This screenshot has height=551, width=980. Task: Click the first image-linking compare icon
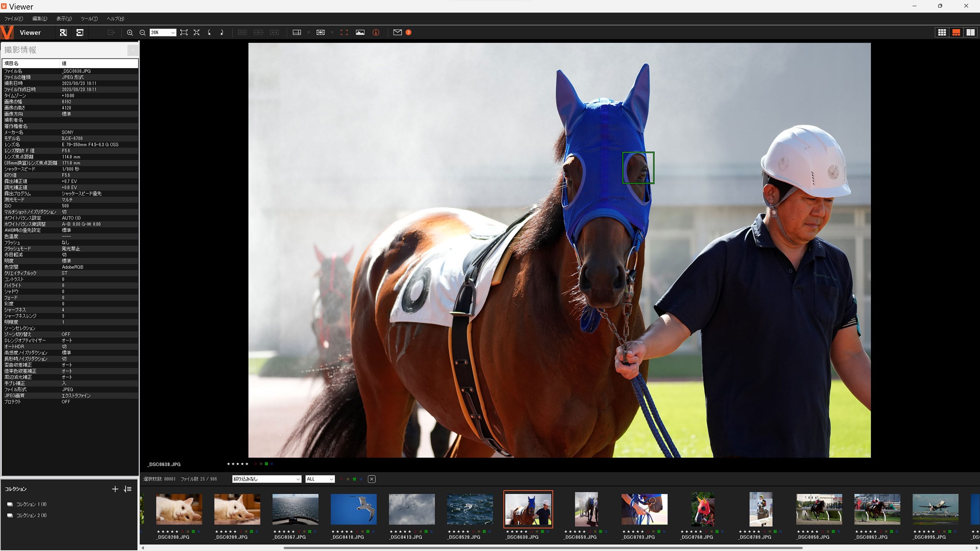[x=242, y=32]
